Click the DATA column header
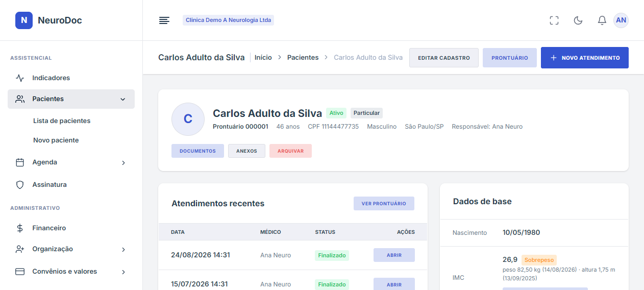 pyautogui.click(x=178, y=232)
